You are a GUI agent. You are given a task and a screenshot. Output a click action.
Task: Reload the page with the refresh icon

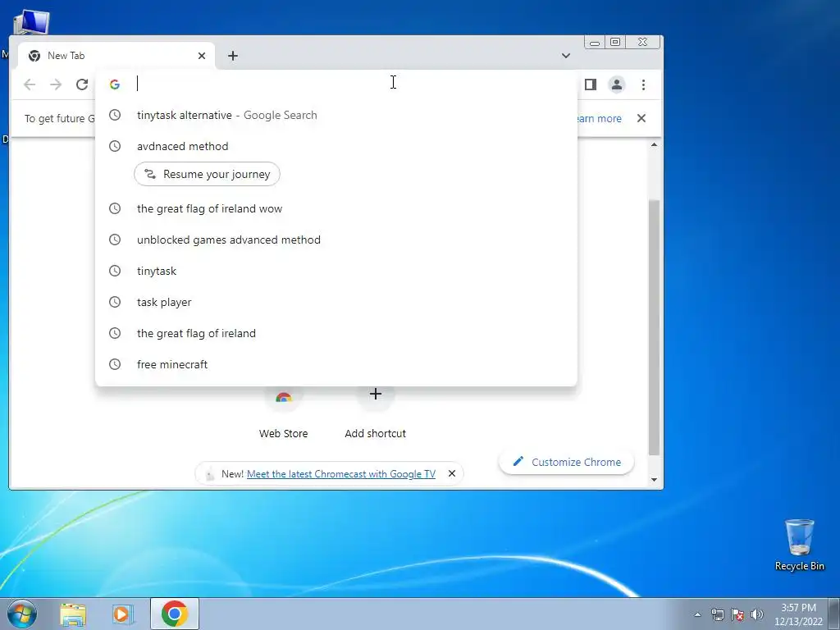tap(82, 84)
